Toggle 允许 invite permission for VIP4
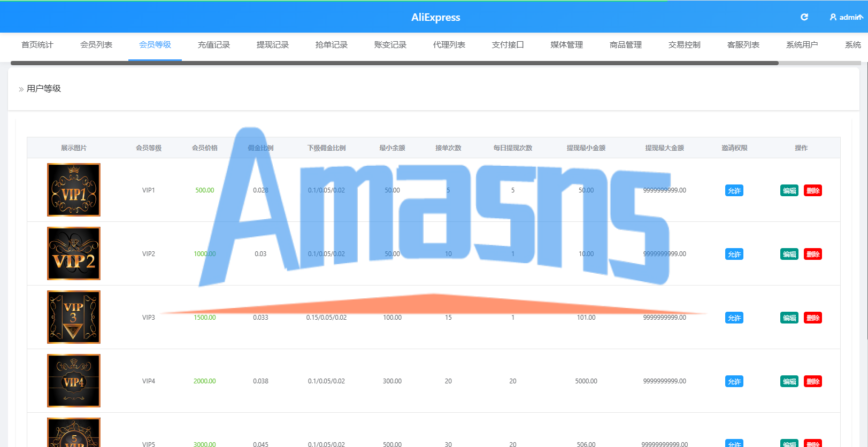Screen dimensions: 868x447 734,381
